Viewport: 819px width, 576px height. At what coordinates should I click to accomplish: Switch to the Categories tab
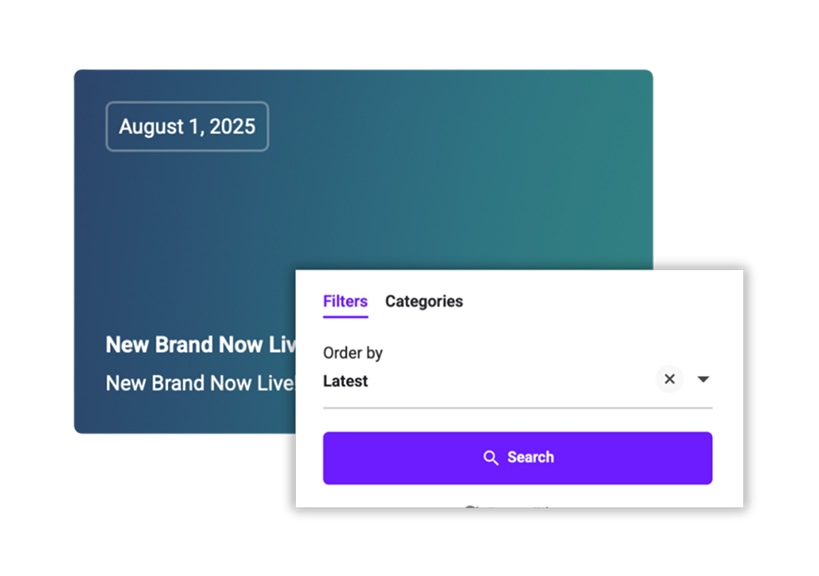tap(424, 301)
